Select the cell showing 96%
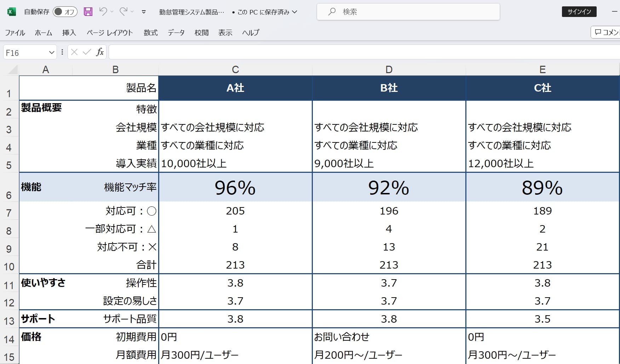The image size is (620, 364). (x=235, y=188)
